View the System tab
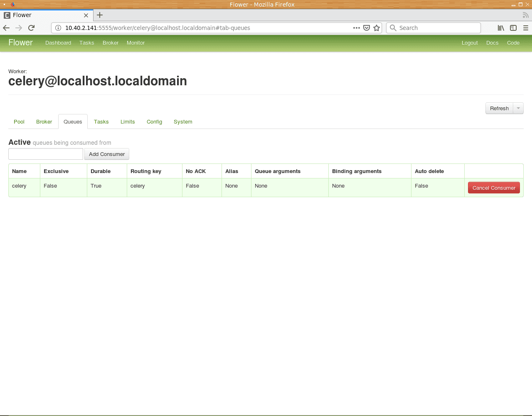This screenshot has height=416, width=532. 183,122
